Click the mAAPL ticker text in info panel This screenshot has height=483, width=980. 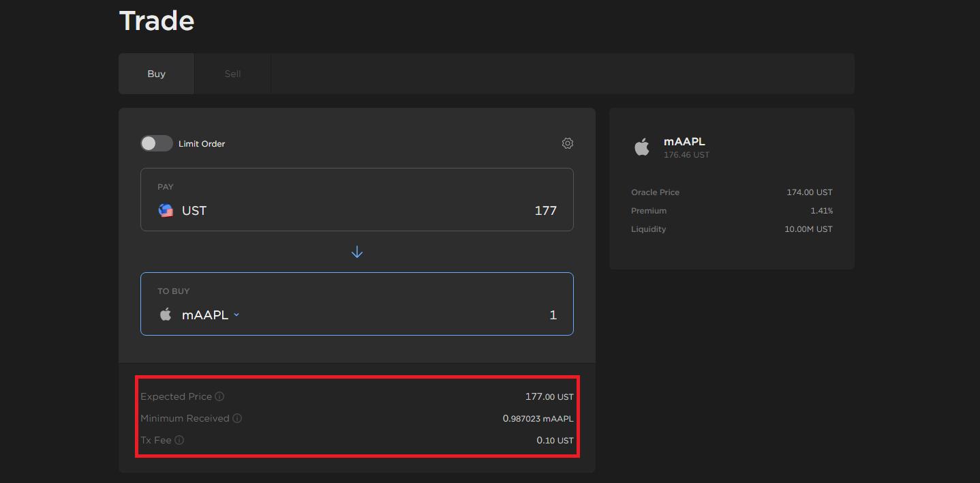(684, 141)
